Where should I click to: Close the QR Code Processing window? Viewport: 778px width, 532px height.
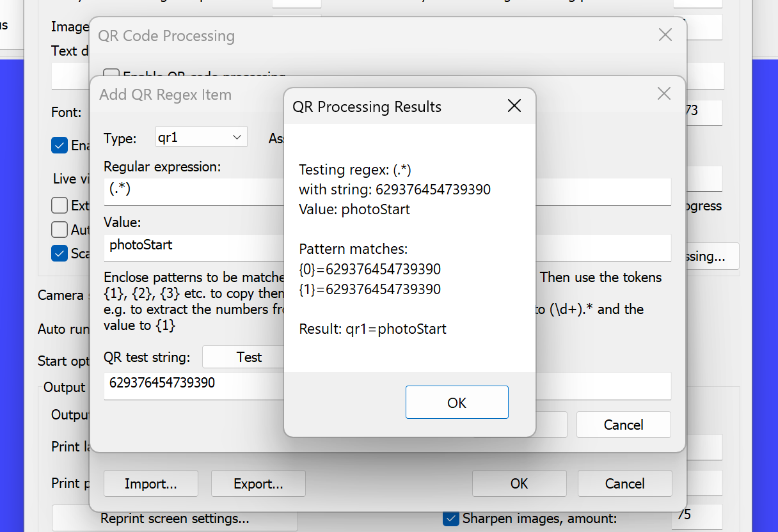click(x=665, y=35)
